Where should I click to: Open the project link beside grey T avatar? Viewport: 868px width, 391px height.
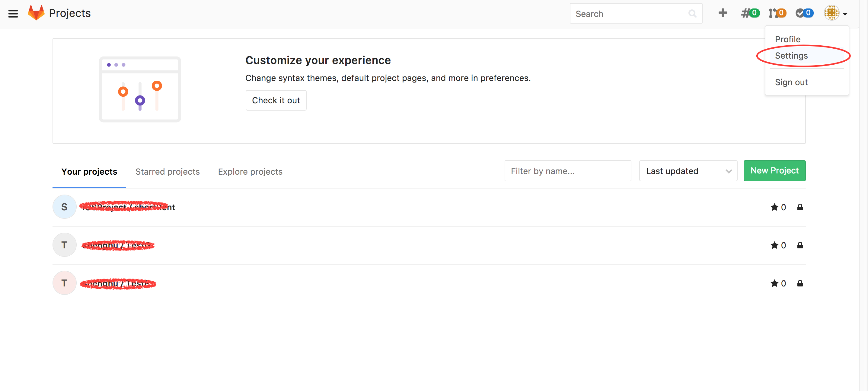point(118,245)
